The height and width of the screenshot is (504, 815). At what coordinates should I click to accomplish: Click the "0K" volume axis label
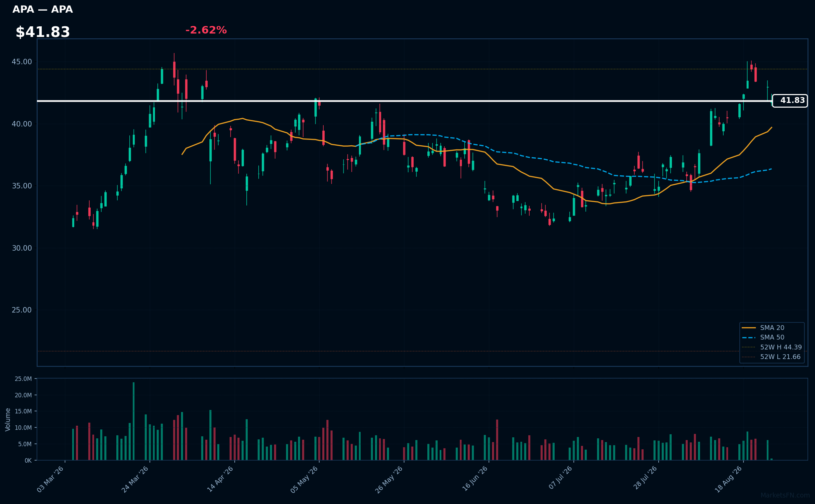(x=28, y=461)
